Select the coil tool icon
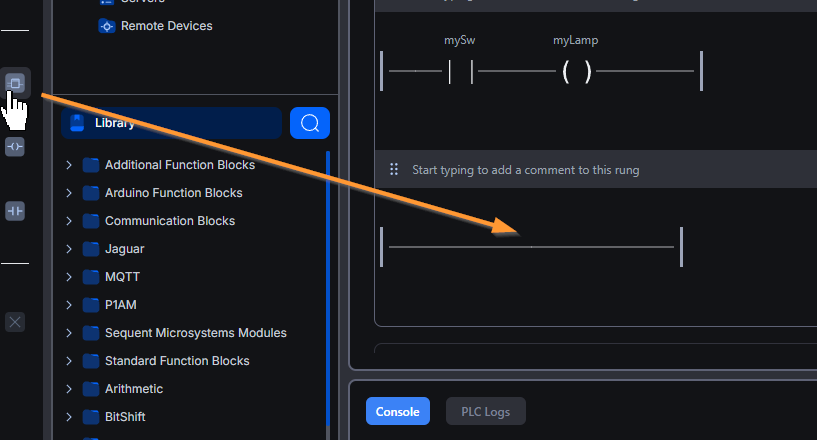This screenshot has width=817, height=440. click(x=15, y=147)
